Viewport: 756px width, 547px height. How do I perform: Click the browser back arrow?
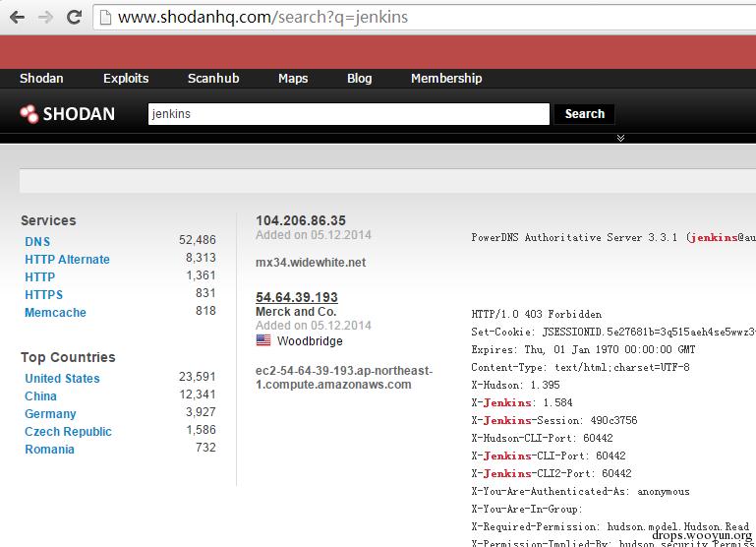coord(17,18)
